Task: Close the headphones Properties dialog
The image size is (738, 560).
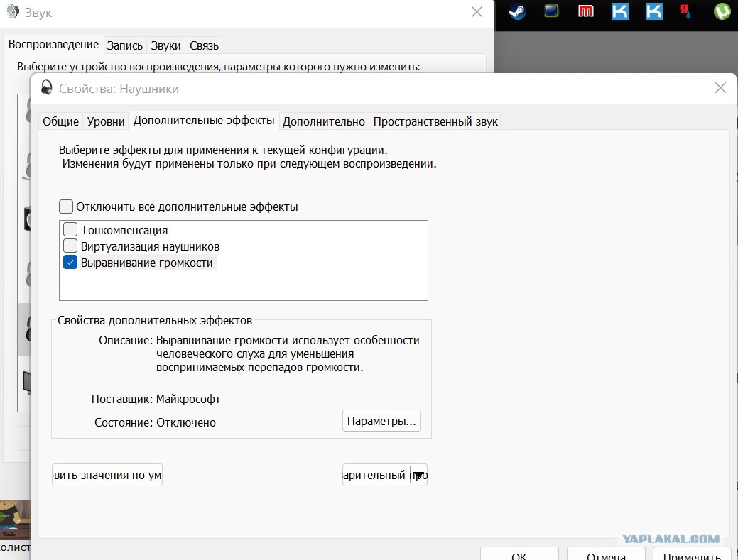Action: [x=720, y=87]
